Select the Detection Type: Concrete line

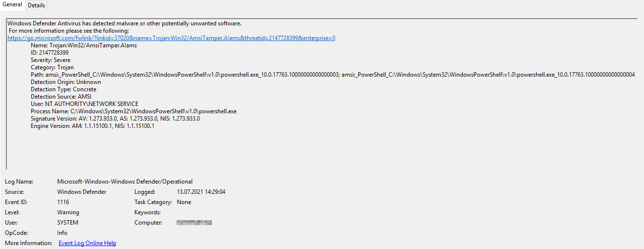64,89
